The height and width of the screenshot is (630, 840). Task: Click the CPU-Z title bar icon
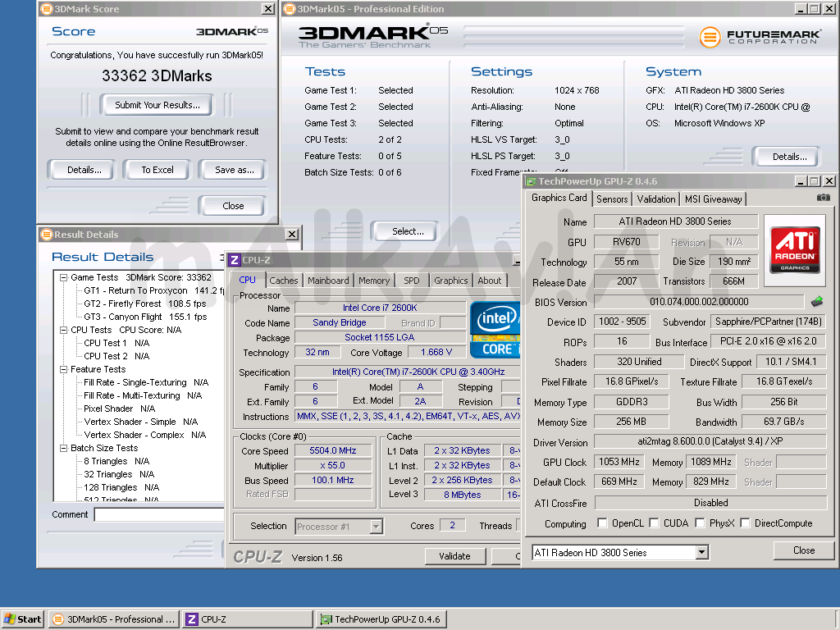coord(234,260)
